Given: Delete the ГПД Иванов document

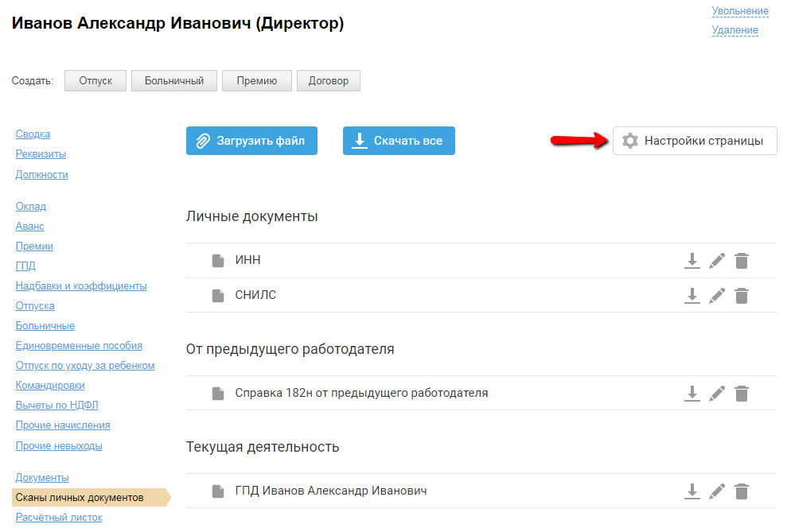Looking at the screenshot, I should click(742, 491).
